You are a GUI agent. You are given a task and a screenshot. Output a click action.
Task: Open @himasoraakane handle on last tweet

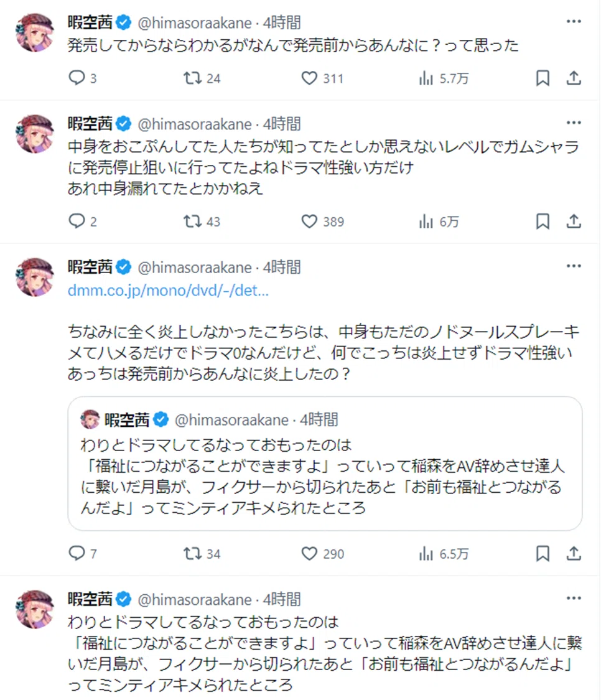click(195, 600)
